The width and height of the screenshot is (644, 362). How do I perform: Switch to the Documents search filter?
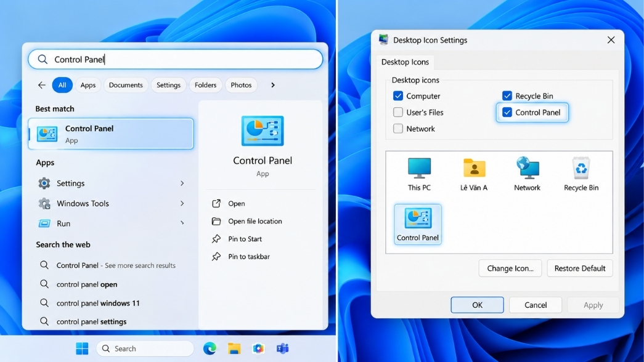126,85
